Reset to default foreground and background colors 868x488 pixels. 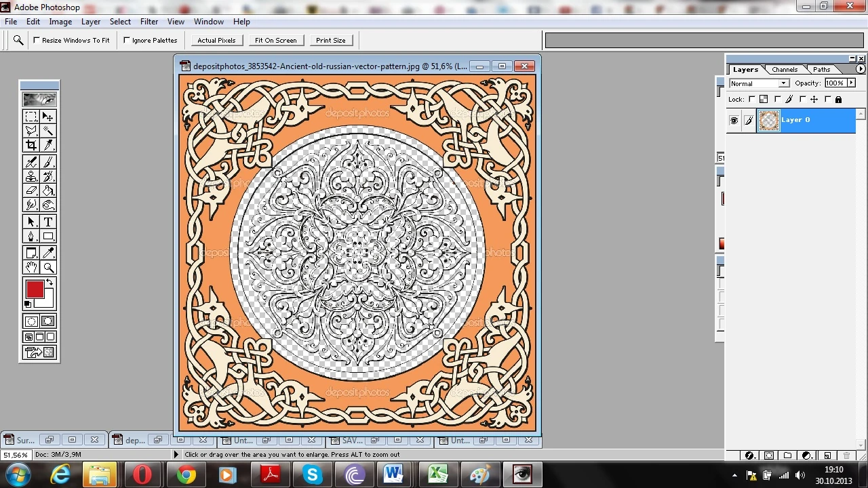click(x=28, y=304)
